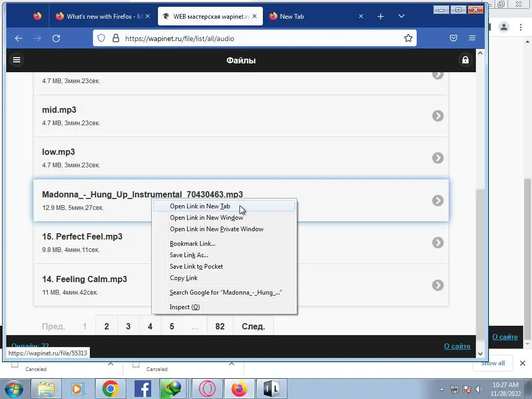Click the lock login icon in the Файлы header

coord(465,60)
